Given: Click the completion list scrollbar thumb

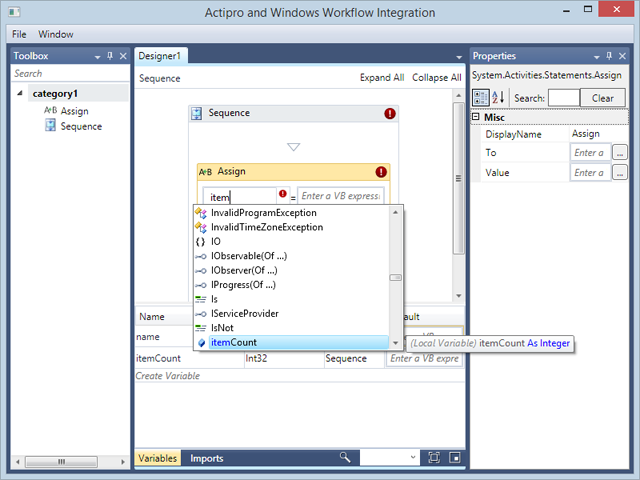Looking at the screenshot, I should click(x=396, y=278).
